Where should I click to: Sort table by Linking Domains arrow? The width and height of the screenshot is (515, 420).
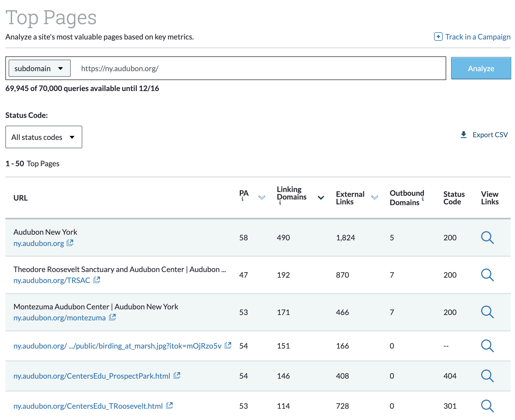coord(321,198)
